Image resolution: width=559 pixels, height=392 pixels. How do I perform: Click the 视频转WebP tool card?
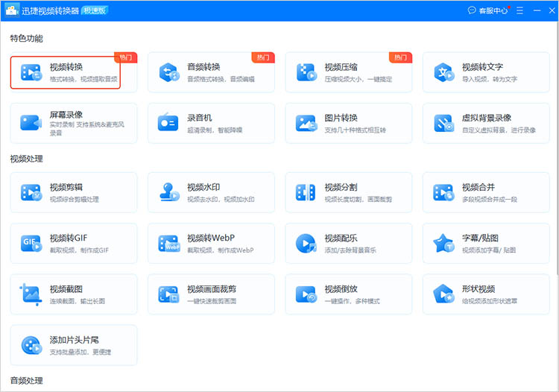pyautogui.click(x=211, y=243)
